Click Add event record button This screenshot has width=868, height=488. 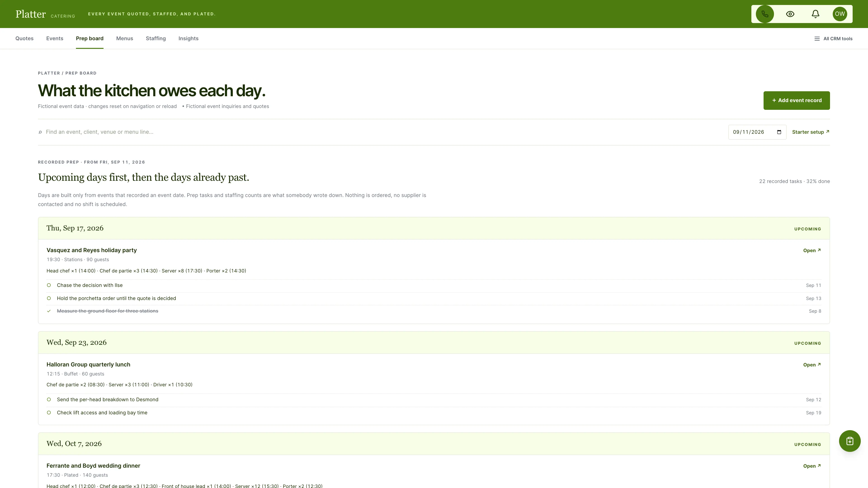click(x=797, y=100)
